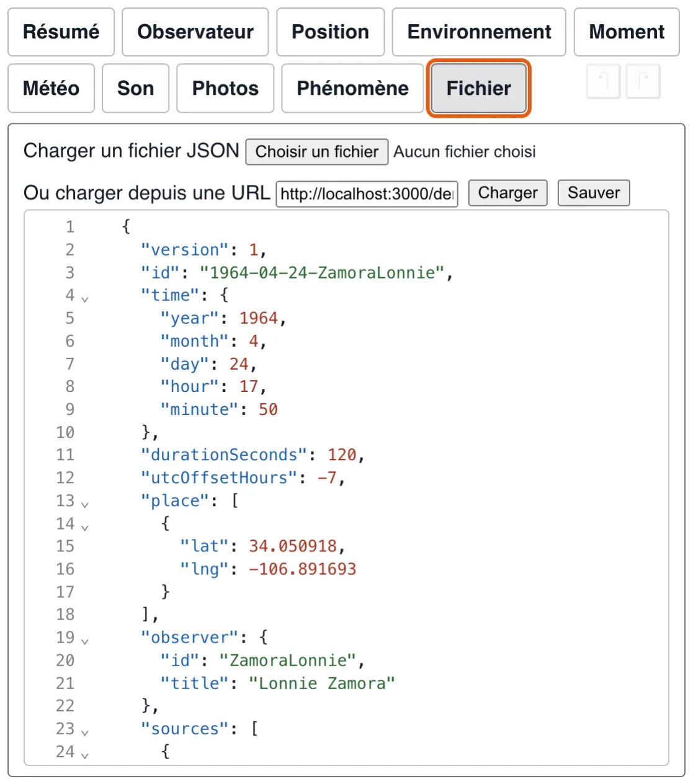Click the "version" key in the editor
The height and width of the screenshot is (784, 693).
pos(185,249)
